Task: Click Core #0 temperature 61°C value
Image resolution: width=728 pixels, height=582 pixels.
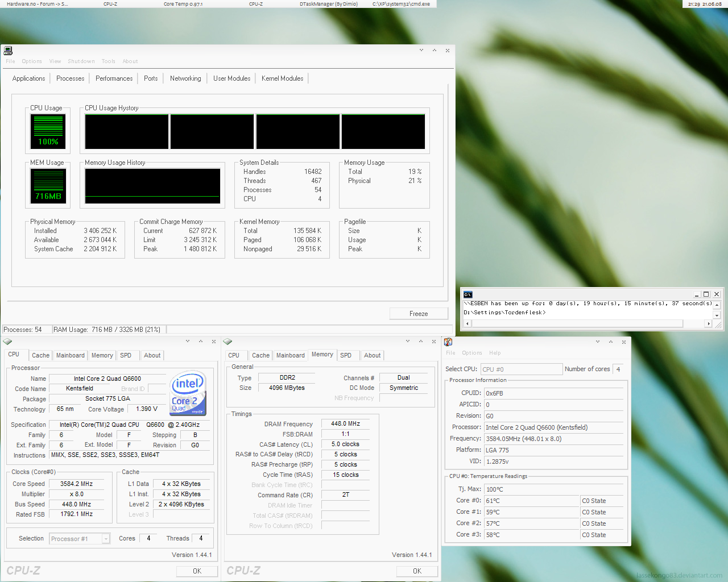Action: 531,501
